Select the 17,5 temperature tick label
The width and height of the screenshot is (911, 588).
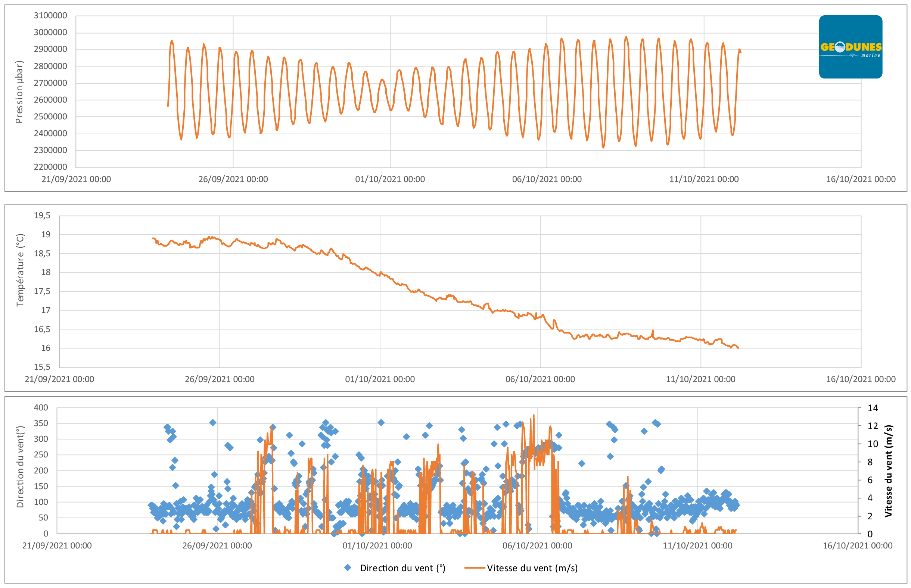(42, 291)
